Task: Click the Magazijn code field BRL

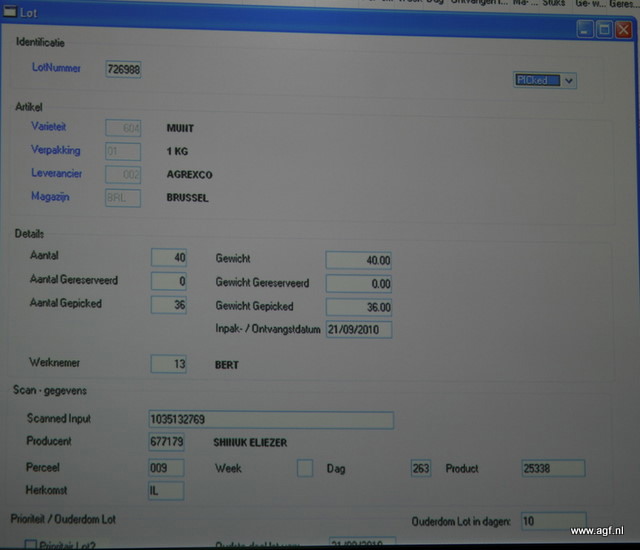Action: 123,198
